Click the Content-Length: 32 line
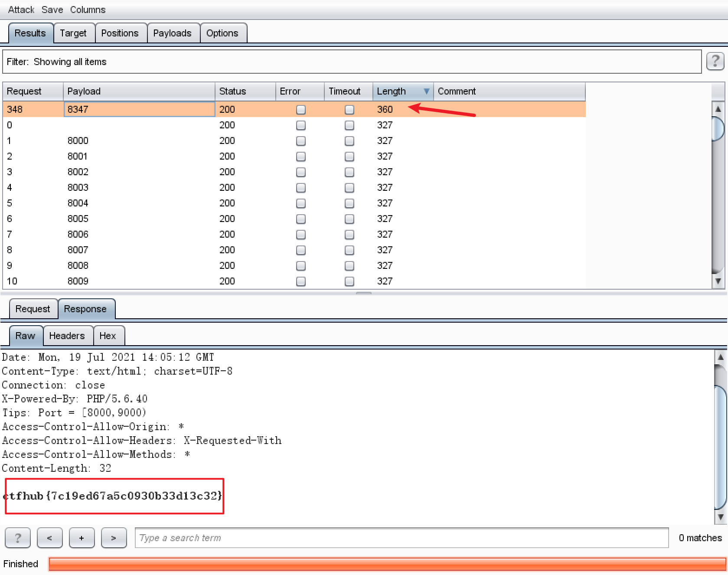Viewport: 728px width, 575px height. tap(56, 468)
